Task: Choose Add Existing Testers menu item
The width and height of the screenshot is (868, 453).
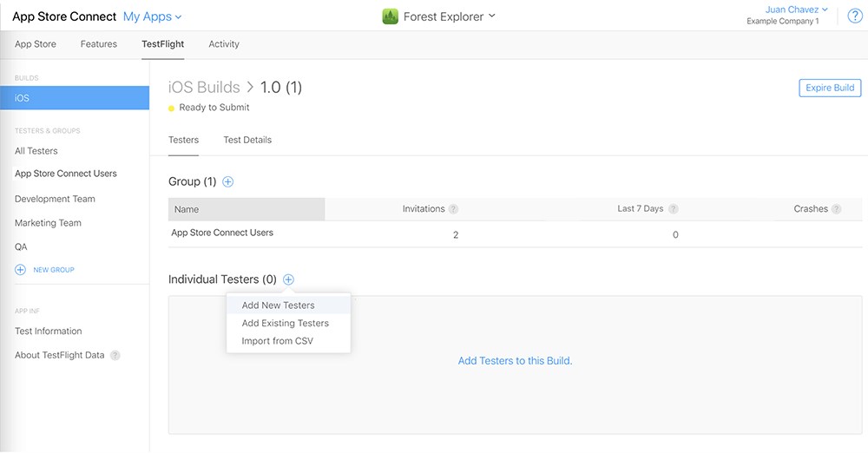Action: 288,323
